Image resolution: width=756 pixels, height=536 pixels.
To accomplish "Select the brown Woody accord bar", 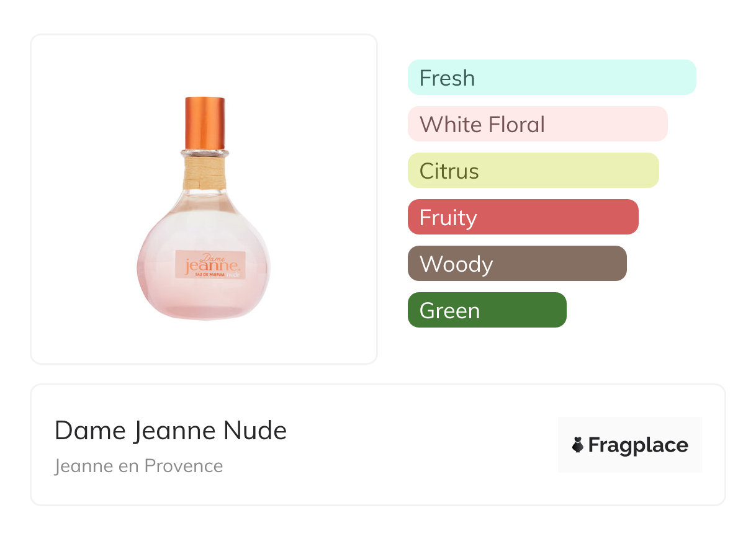I will 516,264.
